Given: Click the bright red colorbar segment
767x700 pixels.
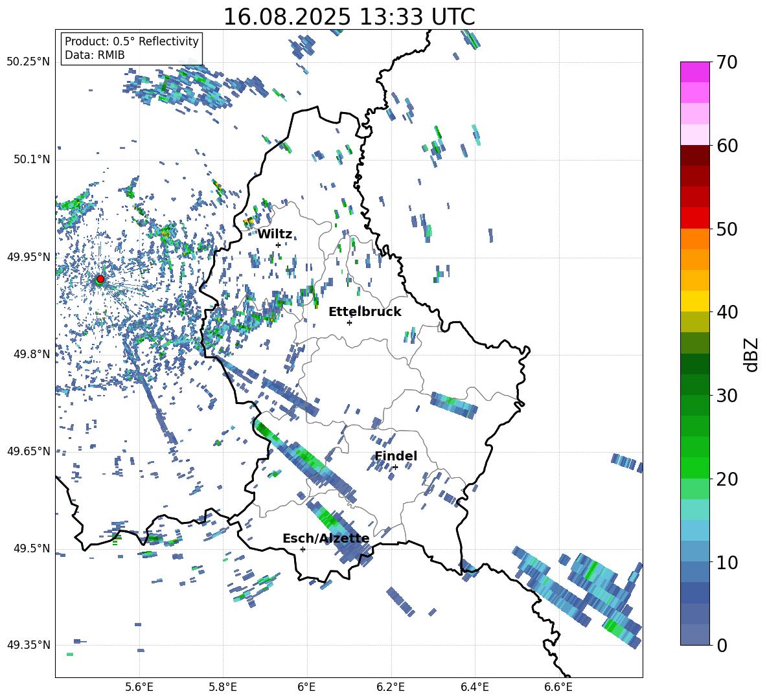Looking at the screenshot, I should pyautogui.click(x=694, y=218).
